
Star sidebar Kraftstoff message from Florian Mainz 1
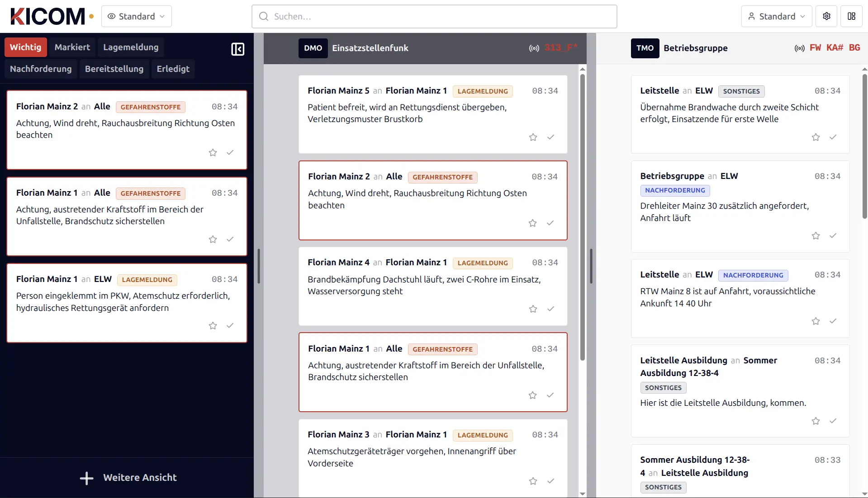(213, 239)
